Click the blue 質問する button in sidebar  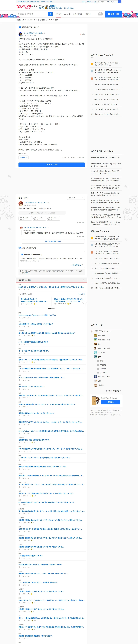pos(110,402)
